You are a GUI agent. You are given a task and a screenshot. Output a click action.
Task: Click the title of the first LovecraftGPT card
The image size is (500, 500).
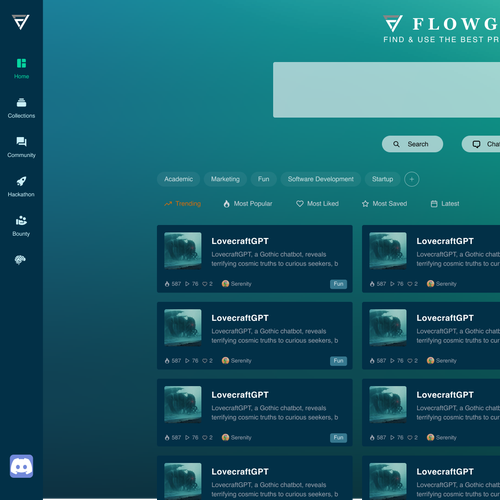240,241
